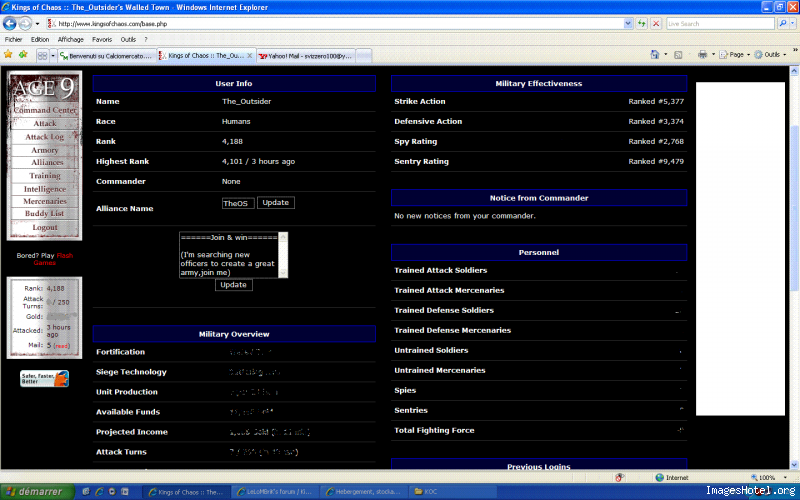Click the Live Search input box

point(720,23)
